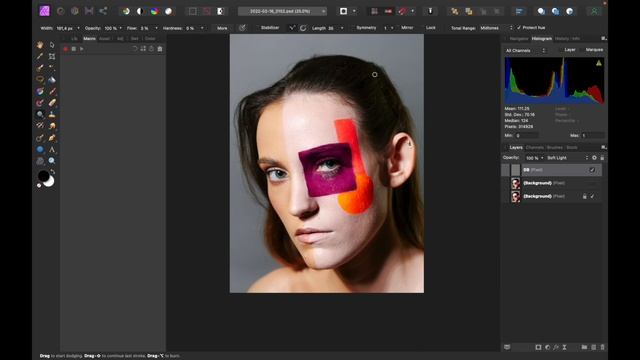Switch to the Liquify persona icon
640x360 pixels.
click(60, 11)
